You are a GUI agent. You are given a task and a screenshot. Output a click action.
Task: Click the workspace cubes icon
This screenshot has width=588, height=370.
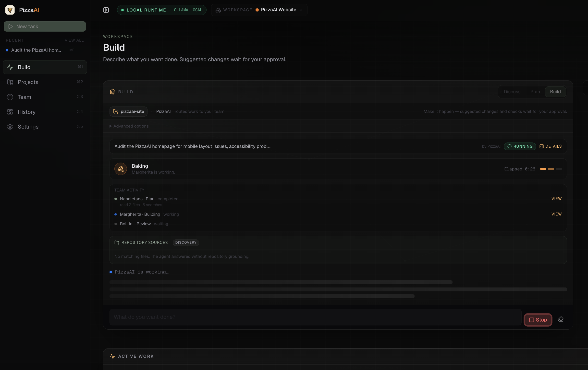[x=218, y=10]
